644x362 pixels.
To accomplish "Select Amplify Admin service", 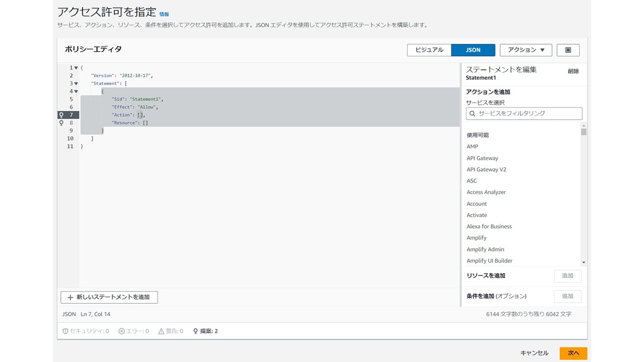I will coord(485,249).
